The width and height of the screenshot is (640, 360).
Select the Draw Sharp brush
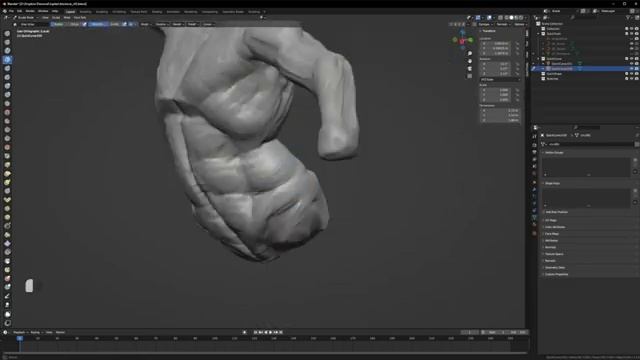pos(7,42)
